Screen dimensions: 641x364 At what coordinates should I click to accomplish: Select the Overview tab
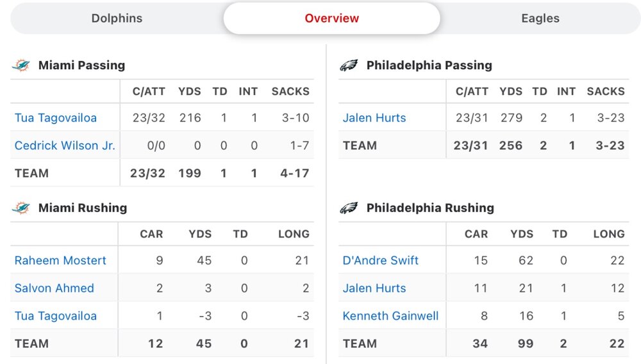[331, 19]
